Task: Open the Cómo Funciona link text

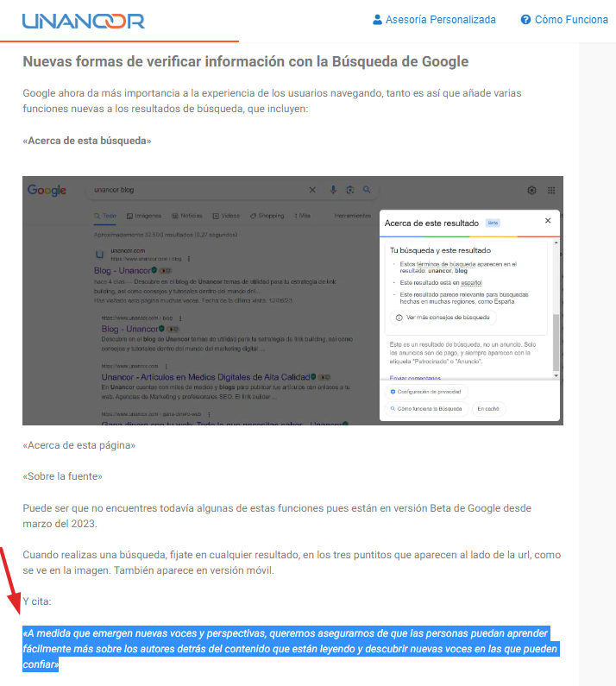Action: tap(571, 20)
